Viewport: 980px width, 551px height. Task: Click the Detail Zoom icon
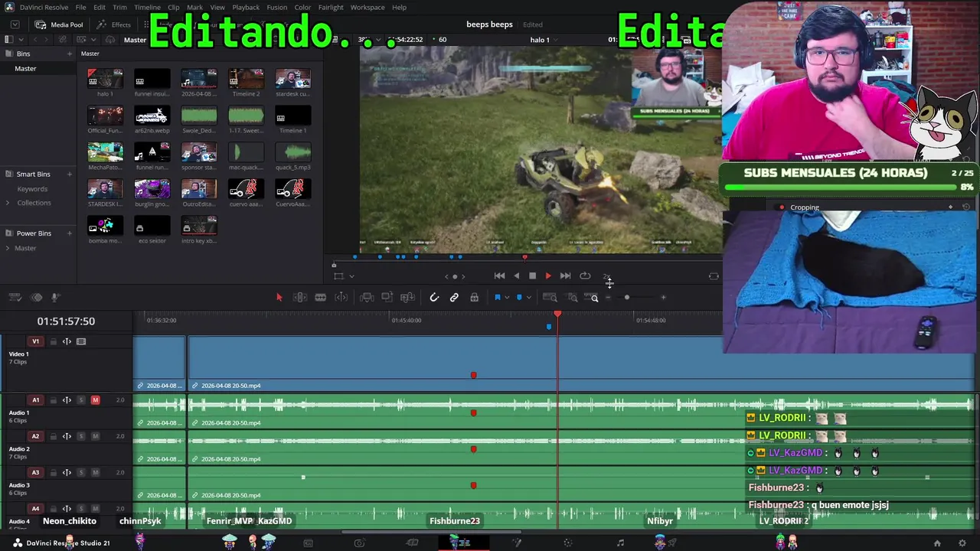click(572, 297)
